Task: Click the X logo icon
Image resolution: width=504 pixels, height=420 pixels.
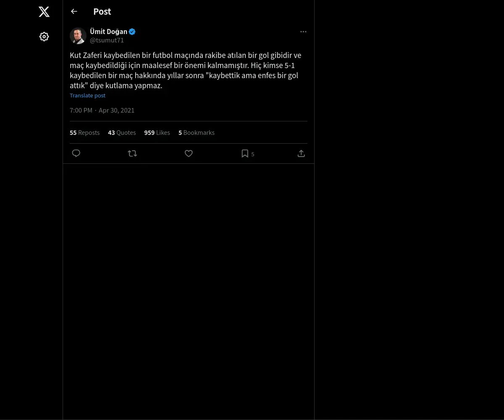Action: point(44,12)
